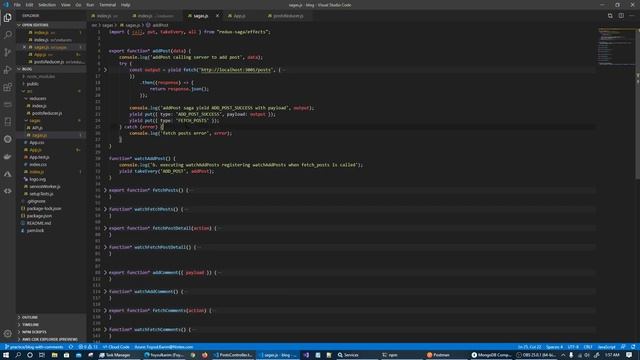
Task: Open serviceWorker.js in explorer tree
Action: click(x=45, y=187)
